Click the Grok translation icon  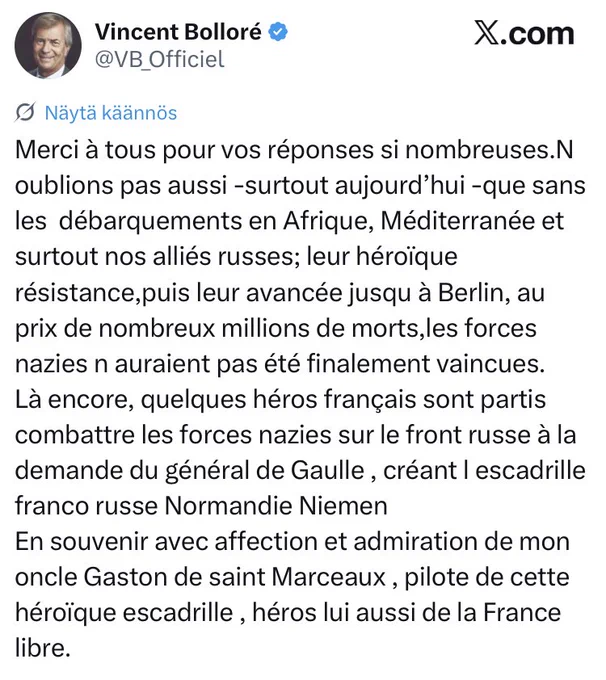(25, 113)
